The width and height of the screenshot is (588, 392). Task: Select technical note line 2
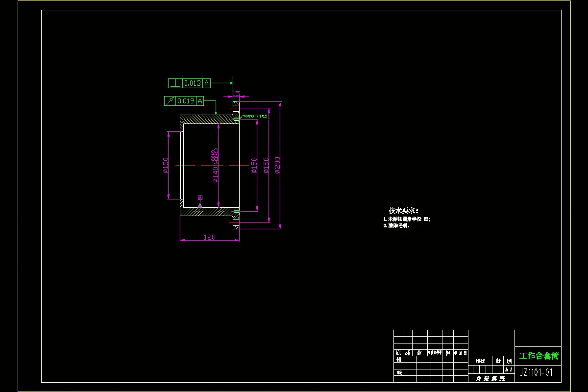point(396,226)
